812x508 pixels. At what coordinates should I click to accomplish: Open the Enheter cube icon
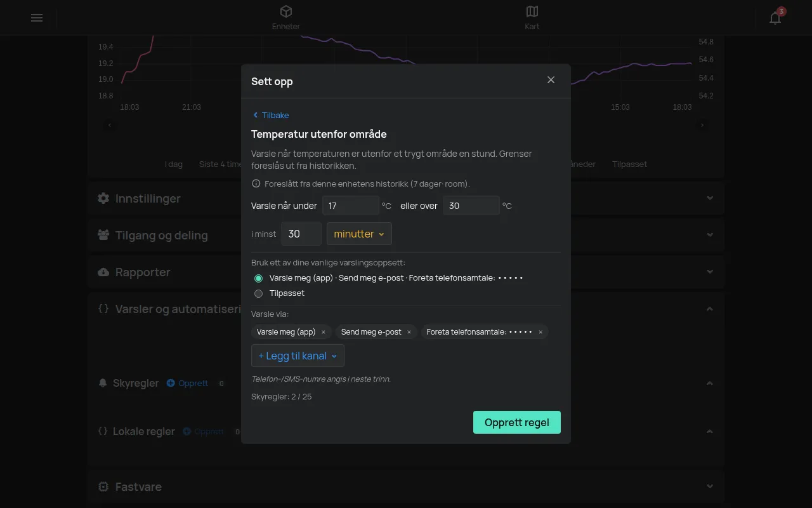286,11
